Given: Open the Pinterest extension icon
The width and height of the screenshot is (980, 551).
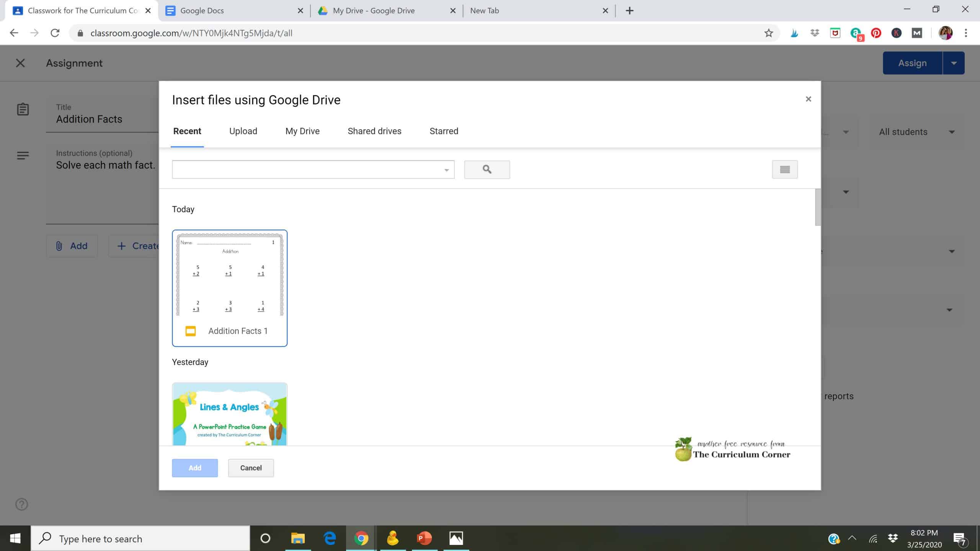Looking at the screenshot, I should coord(876,33).
